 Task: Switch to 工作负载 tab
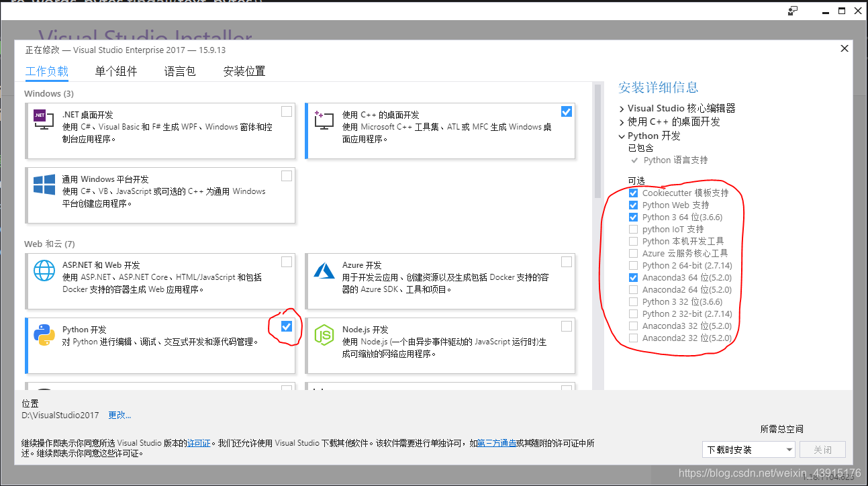(47, 71)
